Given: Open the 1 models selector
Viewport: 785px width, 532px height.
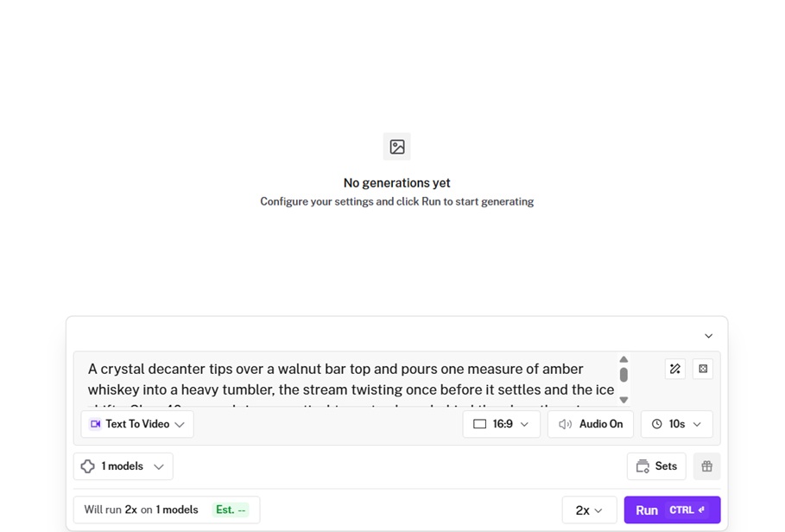Looking at the screenshot, I should [x=123, y=466].
